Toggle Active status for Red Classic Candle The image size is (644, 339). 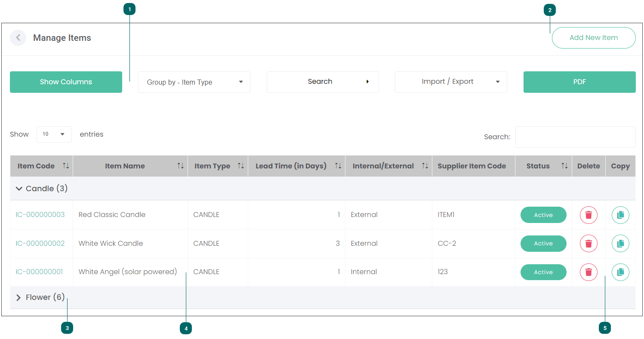click(543, 215)
